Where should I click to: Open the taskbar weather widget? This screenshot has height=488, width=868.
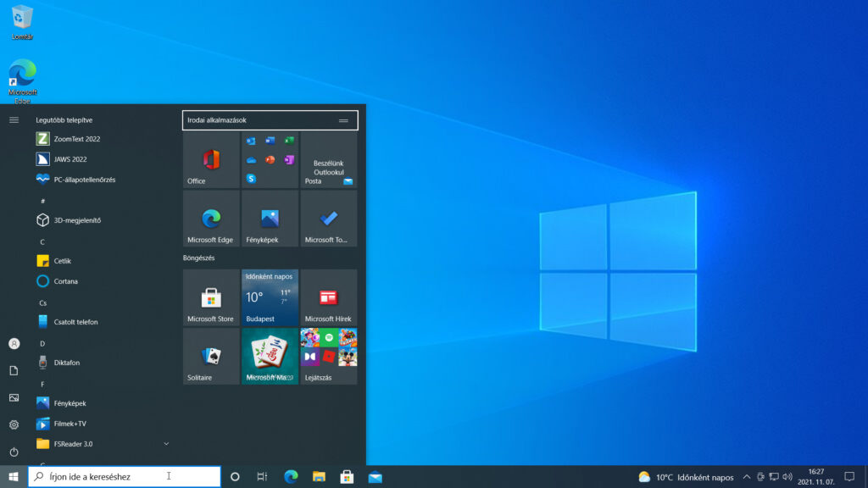click(x=686, y=477)
